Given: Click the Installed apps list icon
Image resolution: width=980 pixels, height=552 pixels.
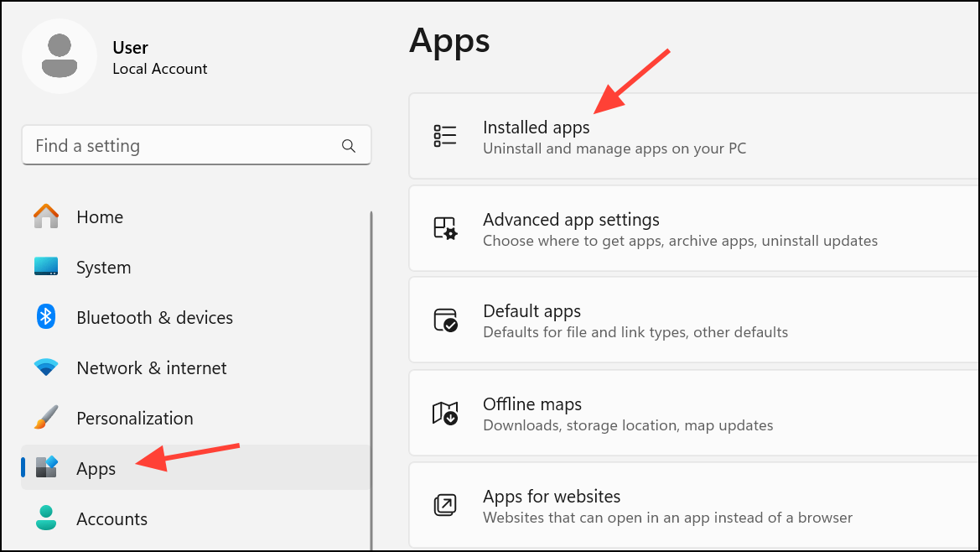Looking at the screenshot, I should (445, 136).
